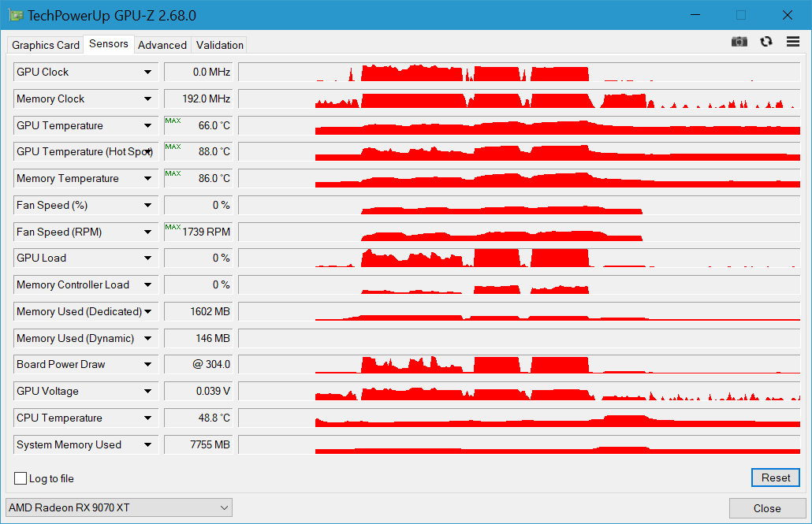Click Memory Controller Load 0 % value
The width and height of the screenshot is (812, 524).
(199, 284)
